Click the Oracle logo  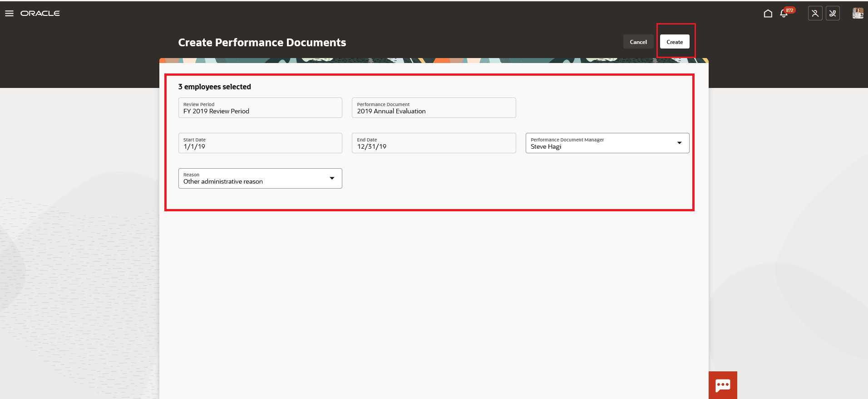(x=40, y=14)
